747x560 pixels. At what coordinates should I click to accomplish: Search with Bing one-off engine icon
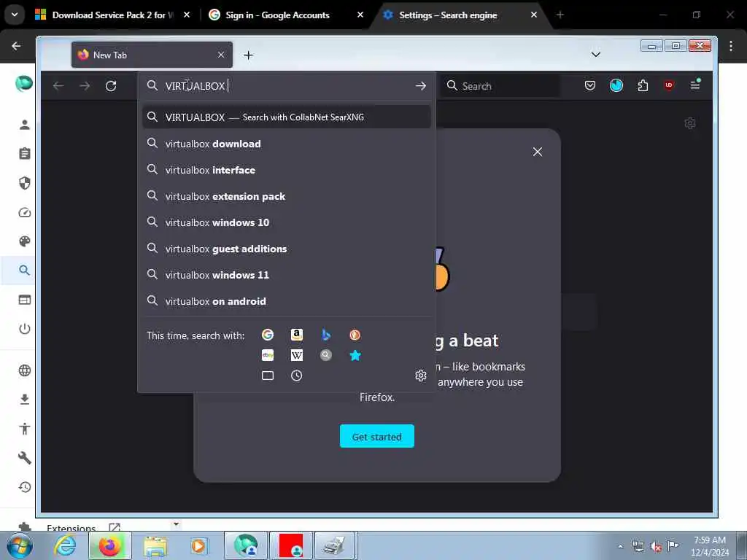(x=326, y=335)
